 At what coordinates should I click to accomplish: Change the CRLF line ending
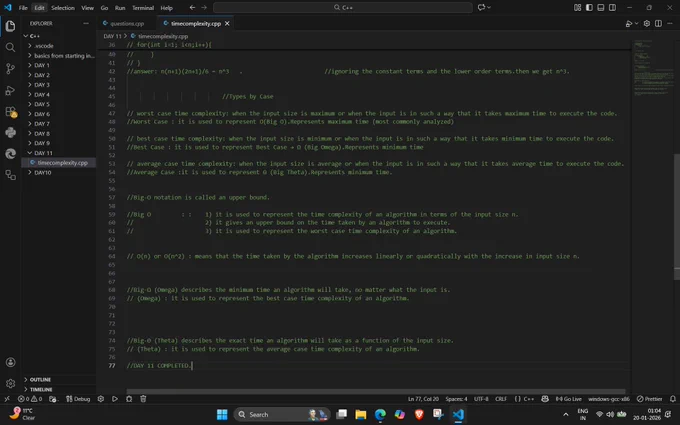pos(501,399)
